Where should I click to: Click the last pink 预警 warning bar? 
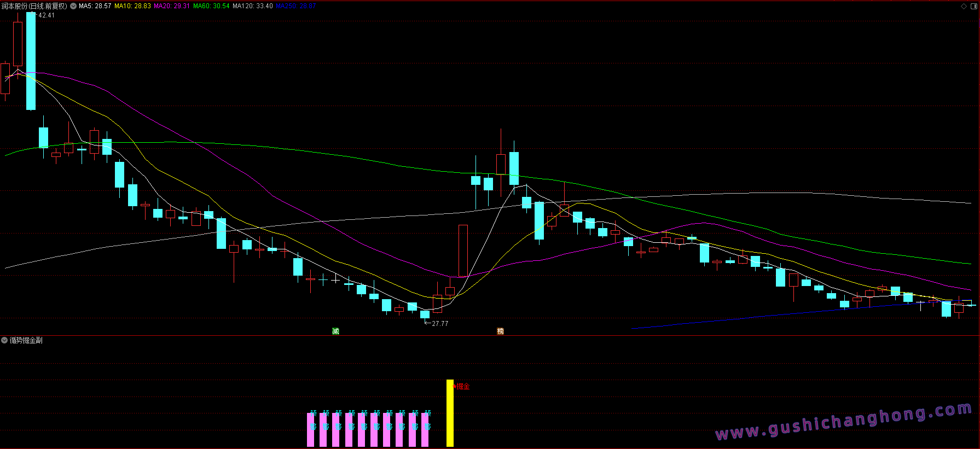pos(425,429)
